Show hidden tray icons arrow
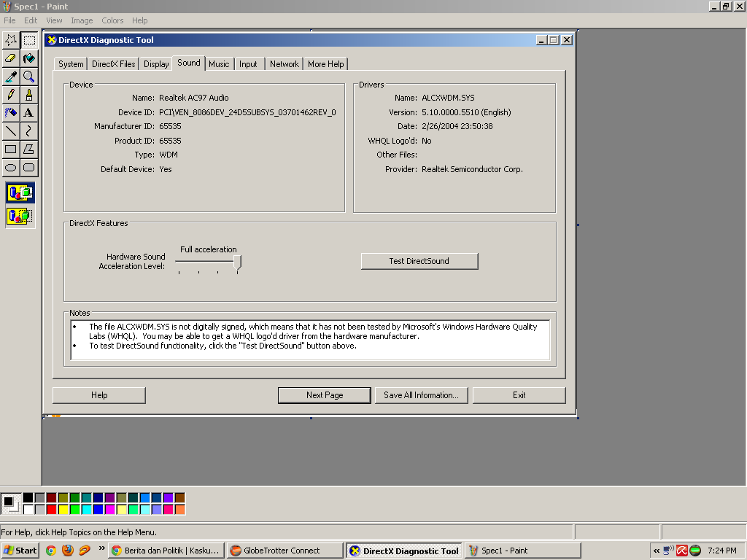 pos(657,551)
